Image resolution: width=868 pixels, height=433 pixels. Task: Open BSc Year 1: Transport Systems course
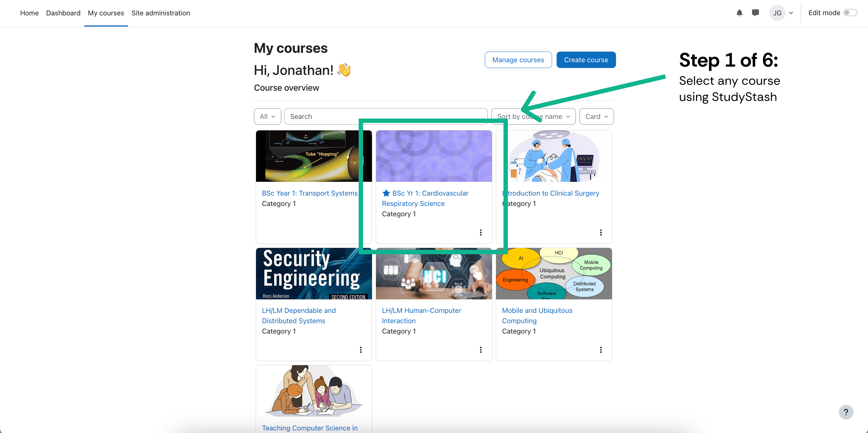click(310, 193)
